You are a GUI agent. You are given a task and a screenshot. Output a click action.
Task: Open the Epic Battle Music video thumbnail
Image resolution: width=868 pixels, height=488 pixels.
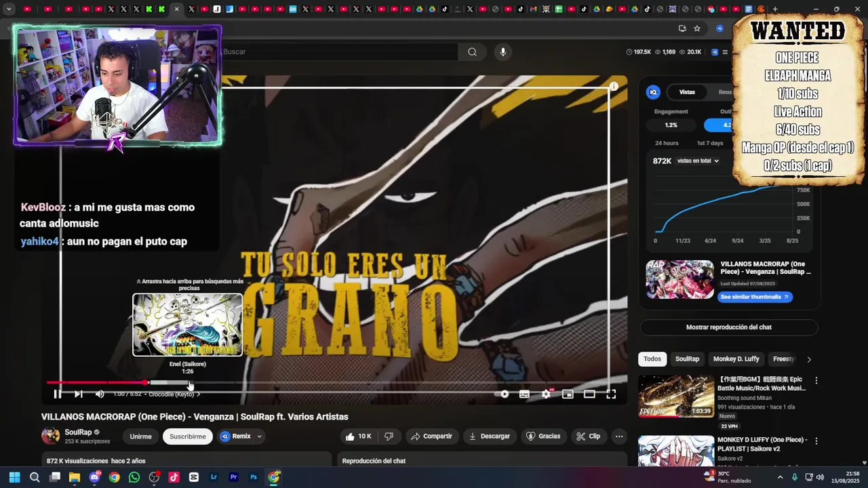coord(676,396)
